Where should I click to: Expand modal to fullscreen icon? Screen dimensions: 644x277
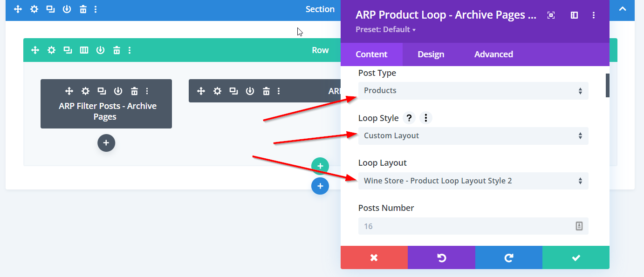(x=551, y=15)
